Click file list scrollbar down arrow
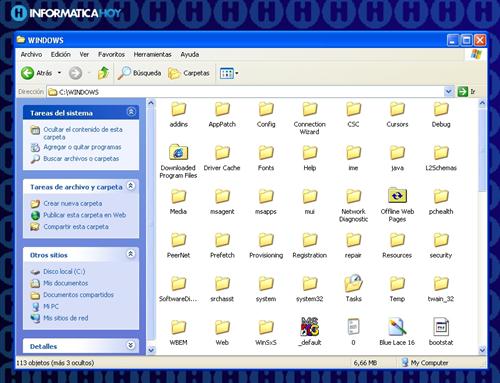 pyautogui.click(x=482, y=350)
